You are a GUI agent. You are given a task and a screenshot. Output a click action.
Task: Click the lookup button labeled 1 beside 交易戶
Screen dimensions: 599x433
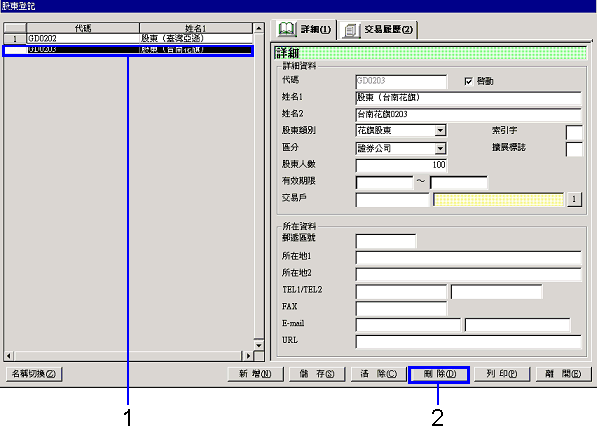click(x=573, y=199)
